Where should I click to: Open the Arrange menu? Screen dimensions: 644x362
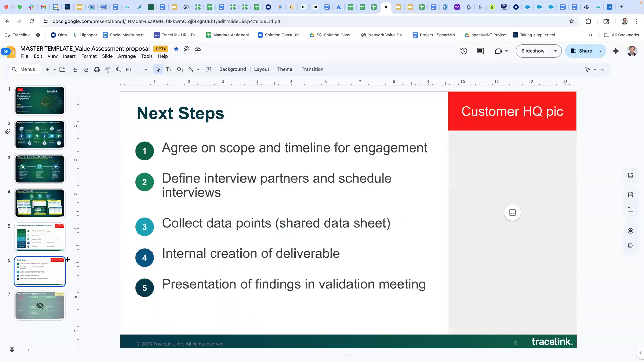coord(126,56)
